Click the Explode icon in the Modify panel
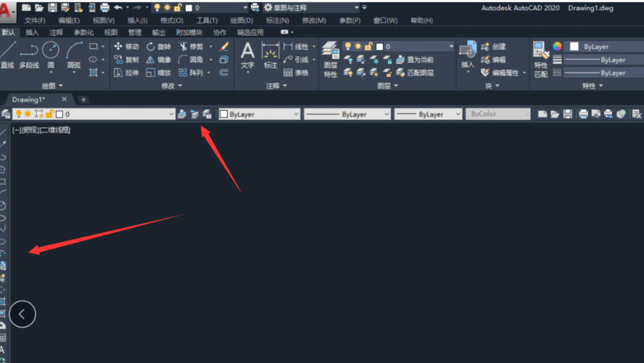The width and height of the screenshot is (644, 363). click(x=224, y=60)
